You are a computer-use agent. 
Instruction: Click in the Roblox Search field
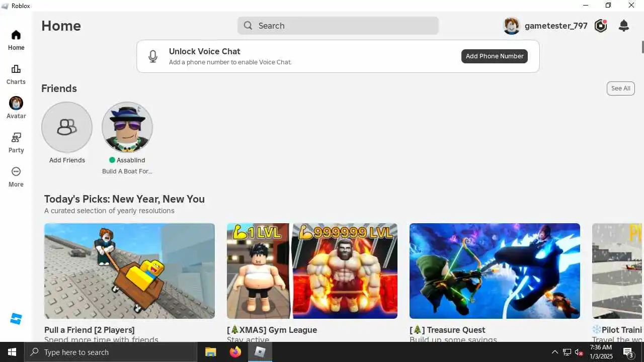point(338,26)
